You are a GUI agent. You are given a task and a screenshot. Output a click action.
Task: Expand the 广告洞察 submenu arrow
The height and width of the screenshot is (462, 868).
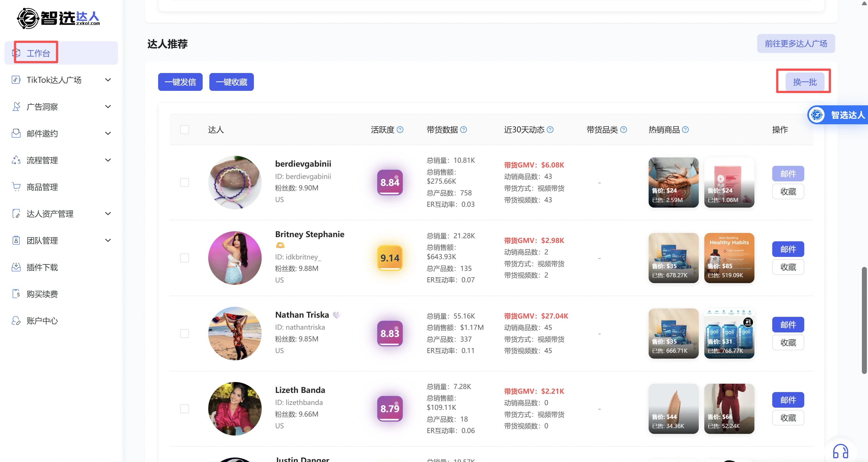pyautogui.click(x=108, y=106)
